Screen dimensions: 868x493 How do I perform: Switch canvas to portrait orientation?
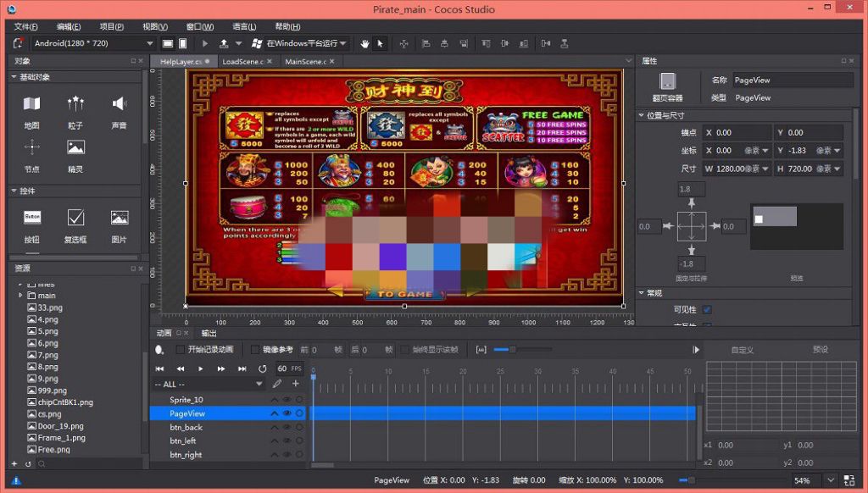(x=183, y=43)
